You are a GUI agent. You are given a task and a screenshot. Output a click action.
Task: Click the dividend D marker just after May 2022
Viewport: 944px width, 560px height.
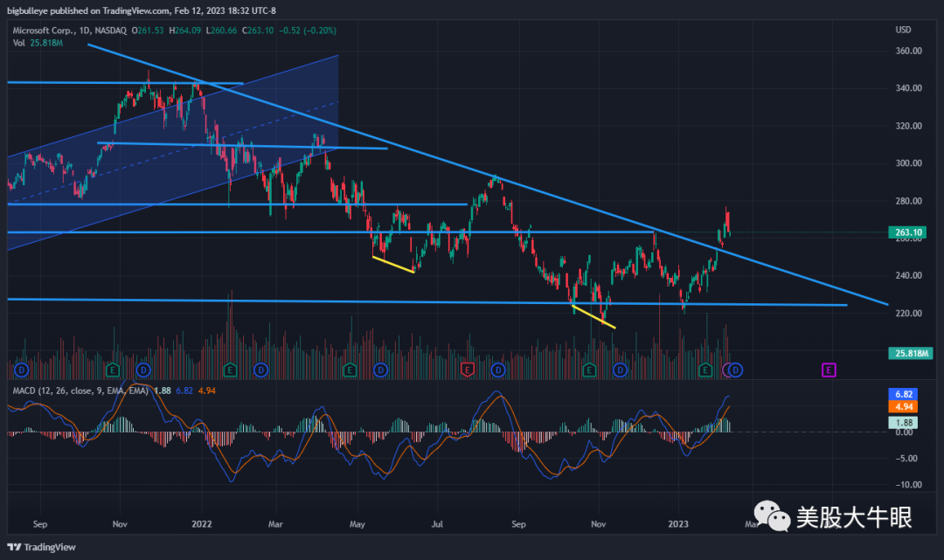380,370
